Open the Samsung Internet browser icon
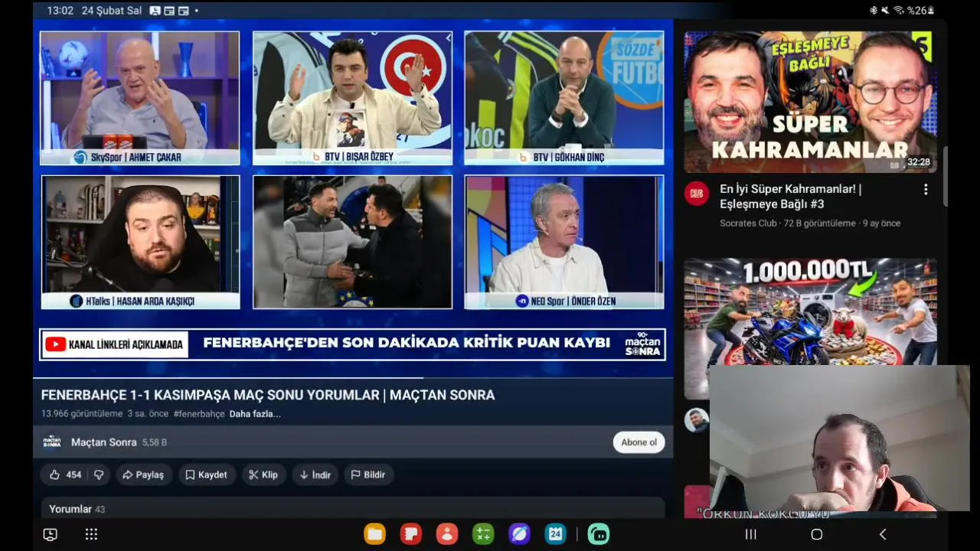980x551 pixels. (x=519, y=534)
